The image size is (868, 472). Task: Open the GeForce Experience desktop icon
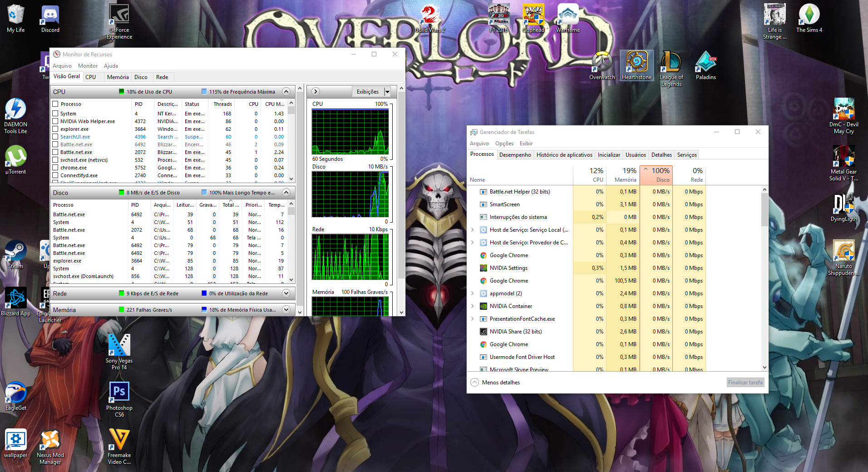tap(119, 22)
